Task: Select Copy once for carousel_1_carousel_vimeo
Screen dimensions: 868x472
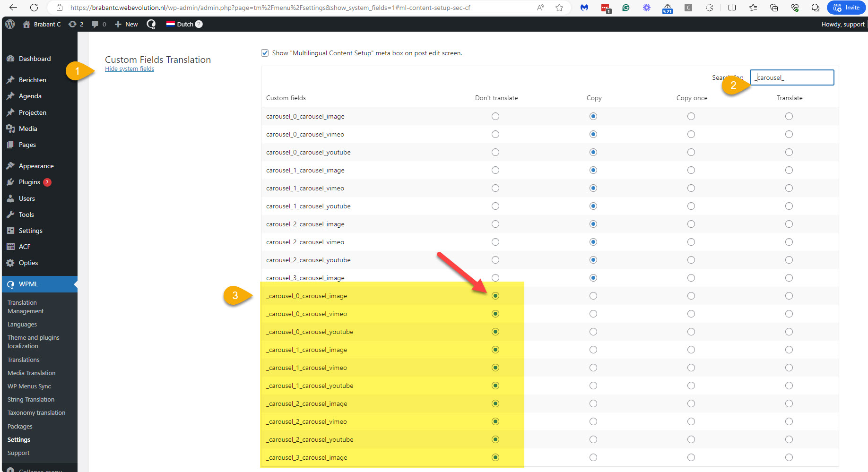Action: (691, 188)
